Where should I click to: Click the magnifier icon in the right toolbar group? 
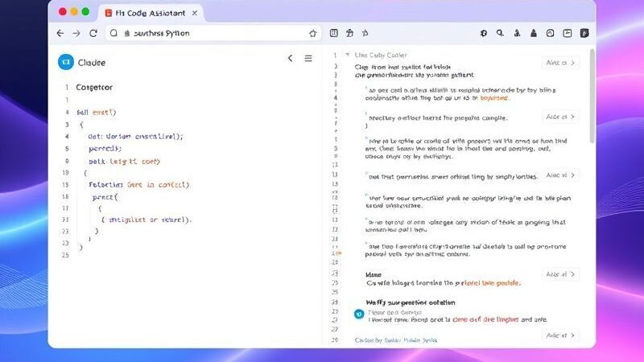[x=500, y=33]
